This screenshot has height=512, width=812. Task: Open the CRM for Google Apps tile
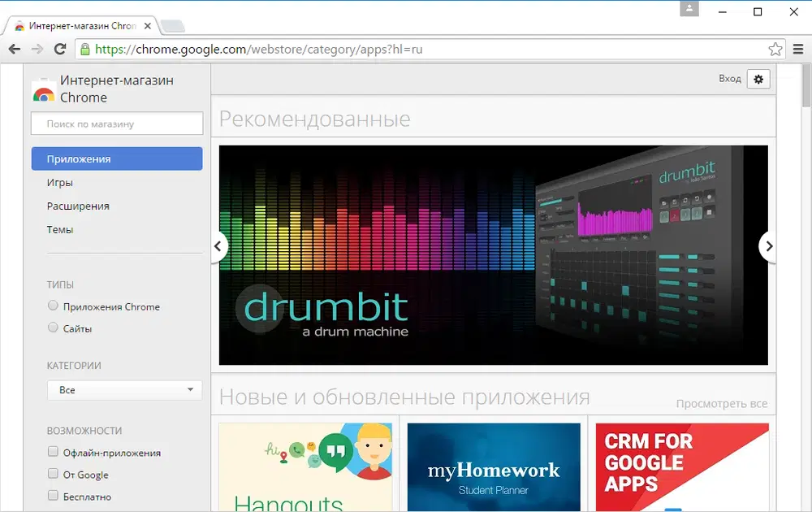(x=682, y=467)
